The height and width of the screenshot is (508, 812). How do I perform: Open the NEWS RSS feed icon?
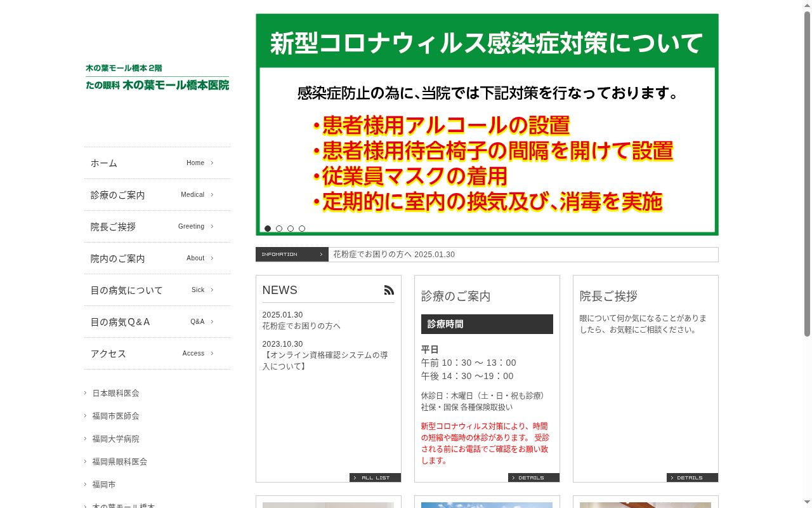point(389,290)
